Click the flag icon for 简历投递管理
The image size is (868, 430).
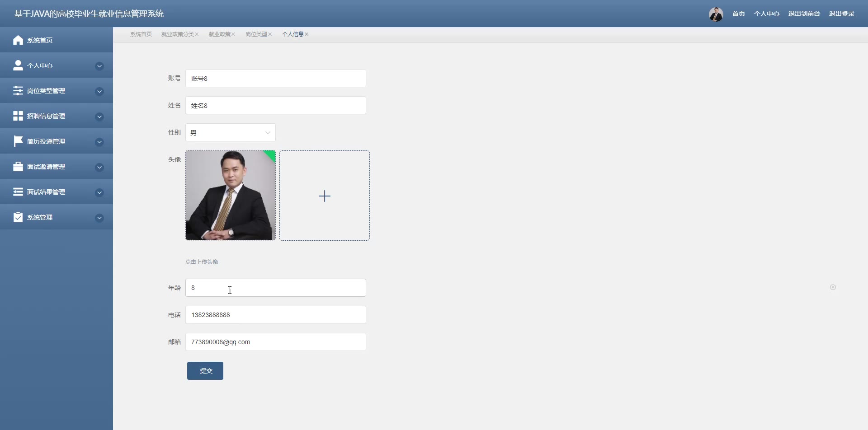(x=18, y=141)
